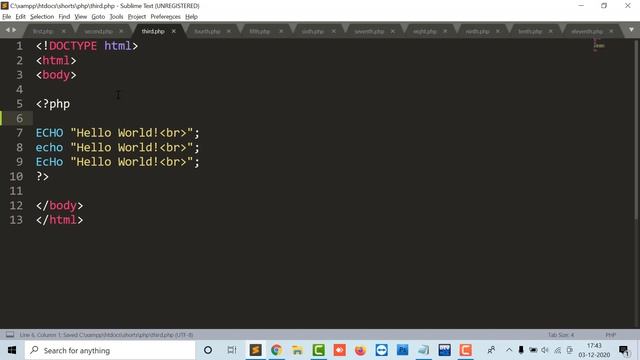Open the Tools menu
Screen dimensions: 640x360
tap(116, 17)
